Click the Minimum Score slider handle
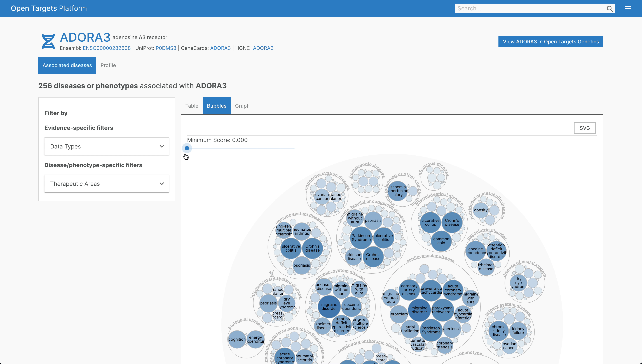 (x=187, y=148)
